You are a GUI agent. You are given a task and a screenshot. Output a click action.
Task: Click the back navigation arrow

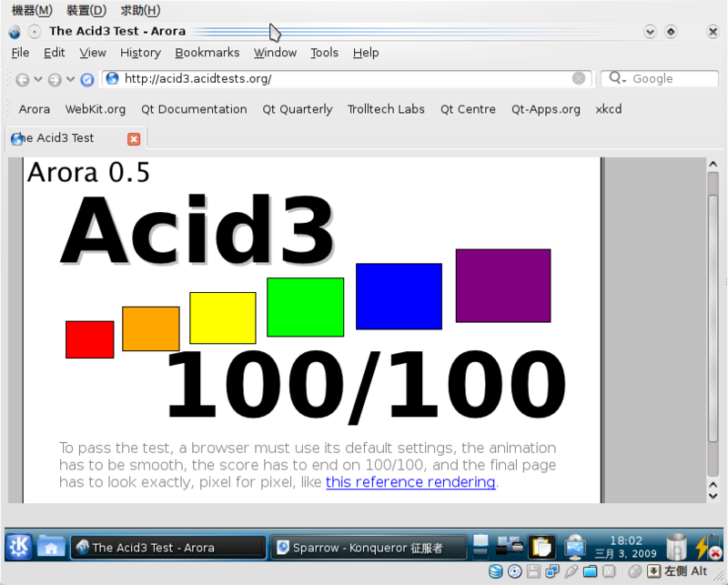pos(22,79)
